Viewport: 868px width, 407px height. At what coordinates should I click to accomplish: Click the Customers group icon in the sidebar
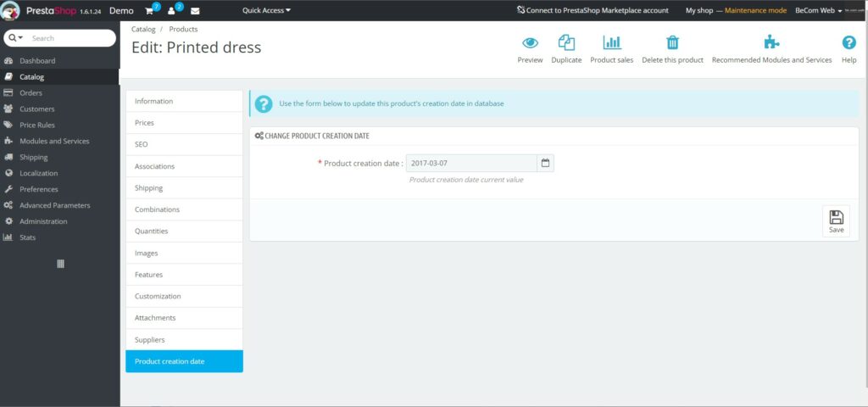point(8,109)
